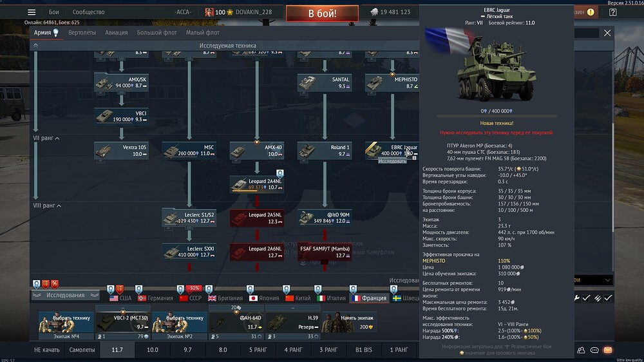This screenshot has width=644, height=362.
Task: Toggle the EBRC Jaguar research checkbox
Action: [415, 158]
